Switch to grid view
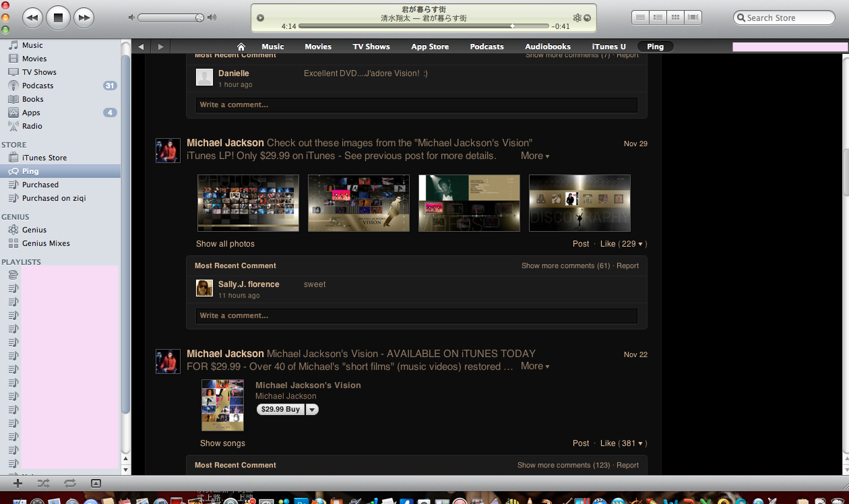 [676, 18]
